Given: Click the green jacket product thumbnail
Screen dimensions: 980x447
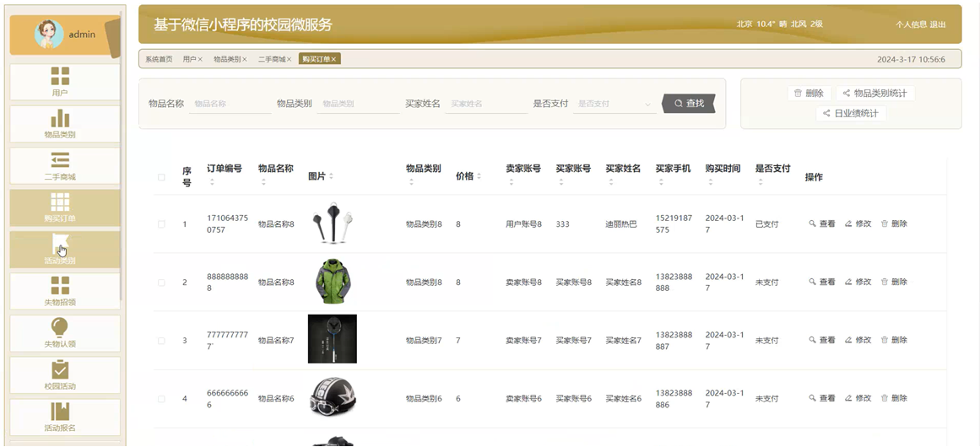Looking at the screenshot, I should pos(332,282).
